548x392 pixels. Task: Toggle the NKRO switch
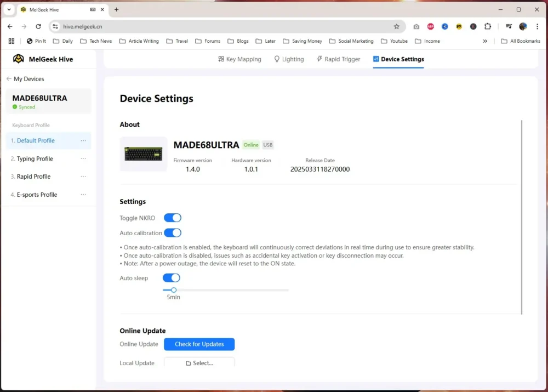tap(173, 218)
